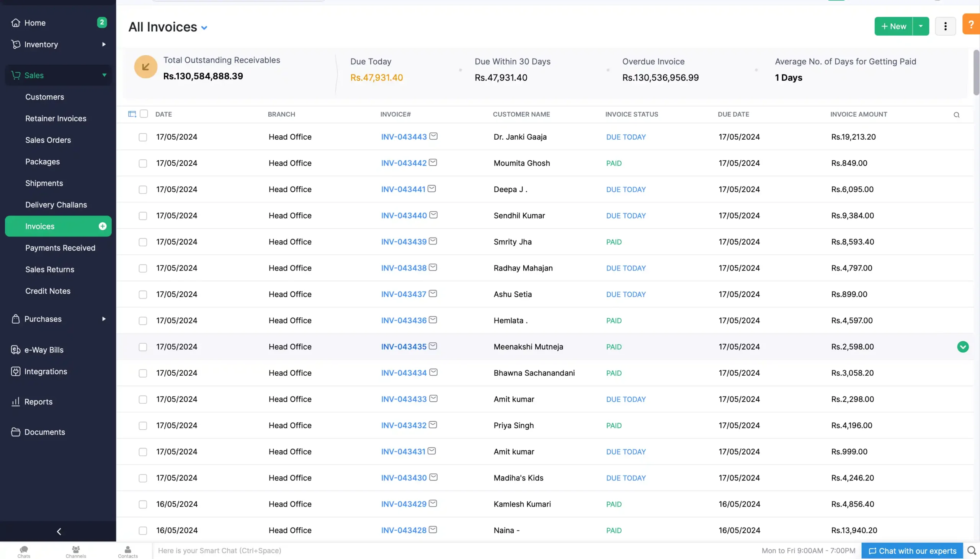This screenshot has width=980, height=559.
Task: Click the notification badge next to Home
Action: pos(102,22)
